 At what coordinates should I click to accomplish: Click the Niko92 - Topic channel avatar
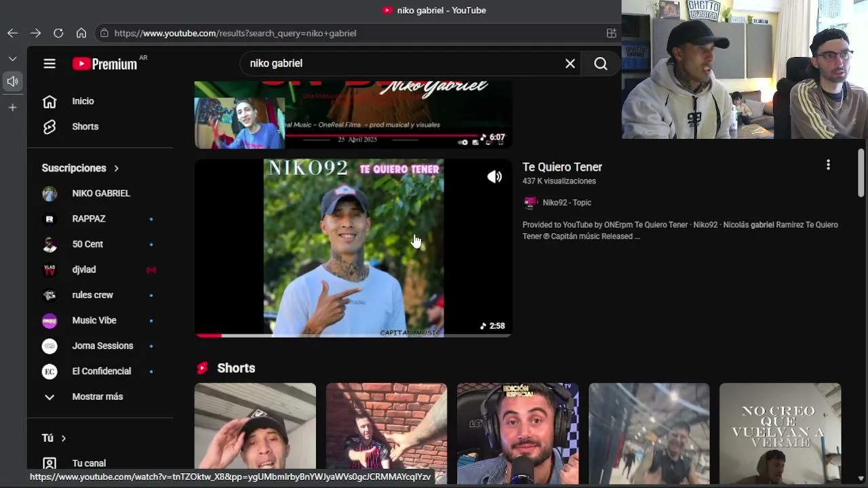coord(530,203)
